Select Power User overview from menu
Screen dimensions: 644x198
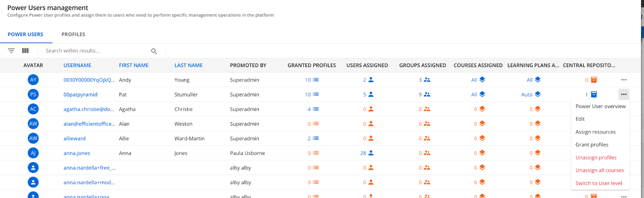coord(600,106)
